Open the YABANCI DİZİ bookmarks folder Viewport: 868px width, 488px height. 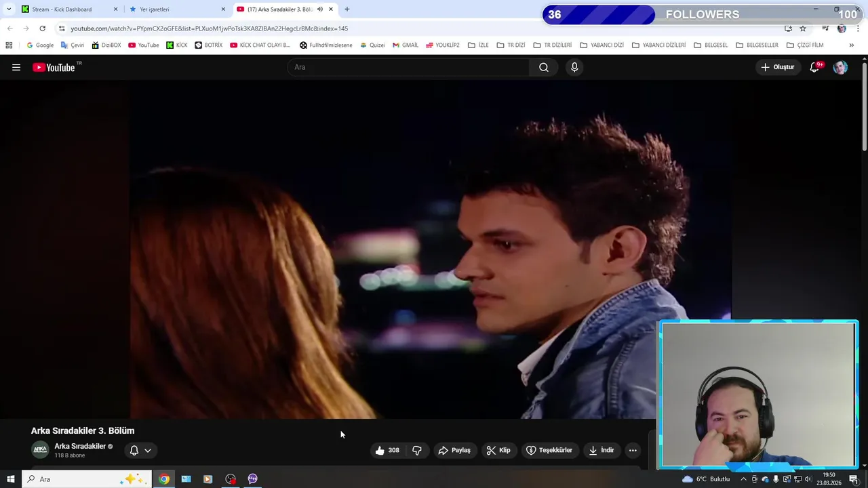pyautogui.click(x=601, y=45)
